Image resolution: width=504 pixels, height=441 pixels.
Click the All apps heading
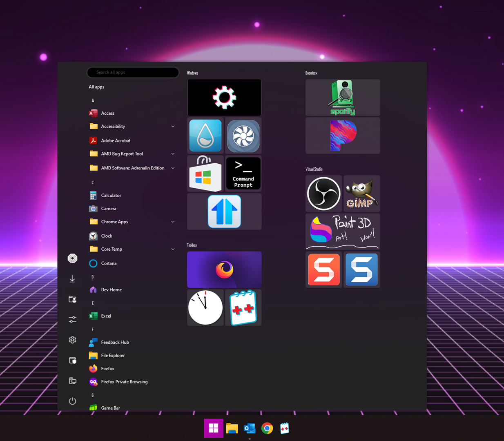[x=96, y=87]
